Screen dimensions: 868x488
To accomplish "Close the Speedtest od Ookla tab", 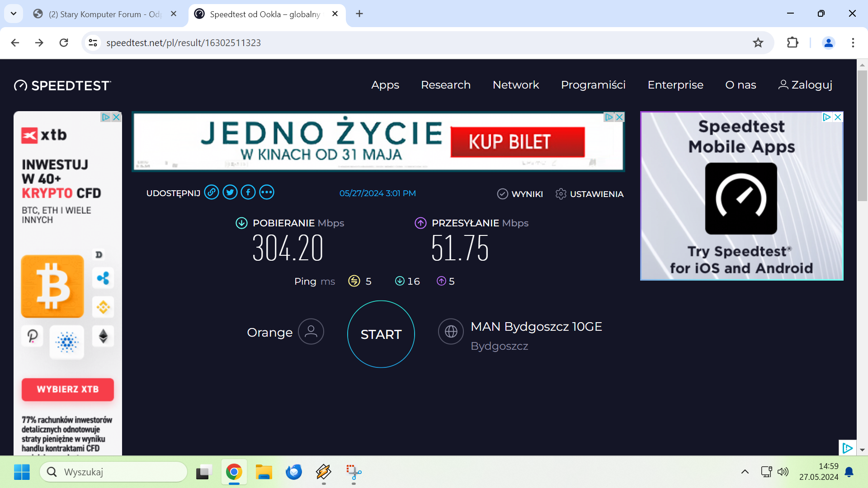I will pyautogui.click(x=335, y=14).
